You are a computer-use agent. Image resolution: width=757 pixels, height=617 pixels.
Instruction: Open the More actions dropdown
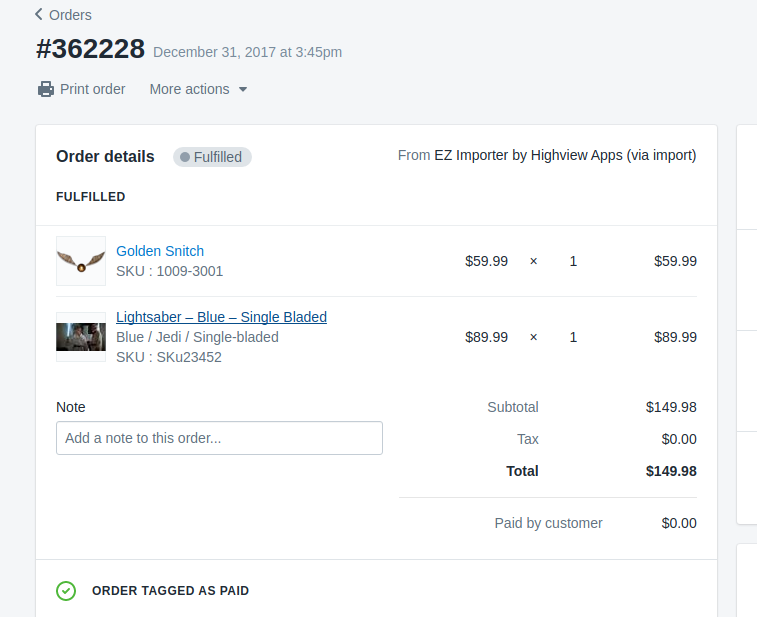tap(190, 89)
